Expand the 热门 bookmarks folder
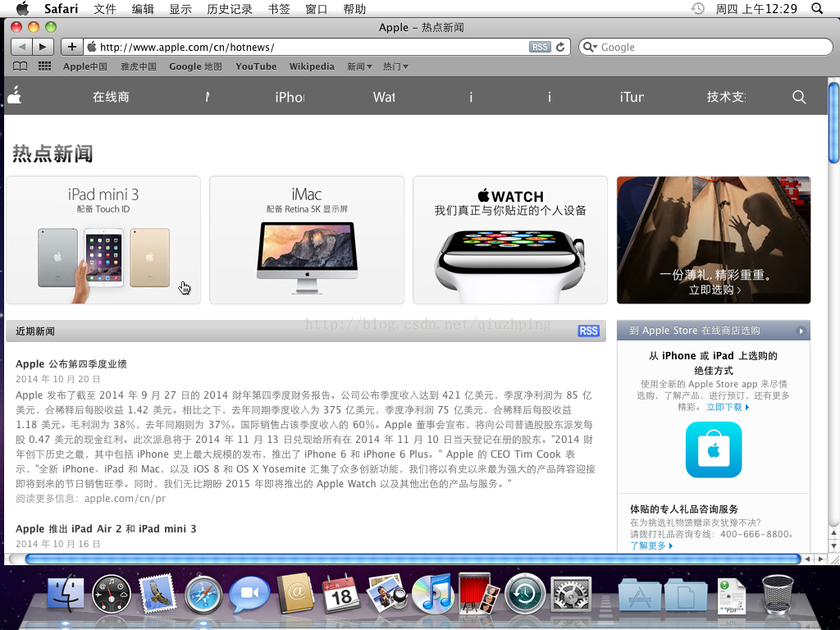This screenshot has width=840, height=630. [x=395, y=66]
